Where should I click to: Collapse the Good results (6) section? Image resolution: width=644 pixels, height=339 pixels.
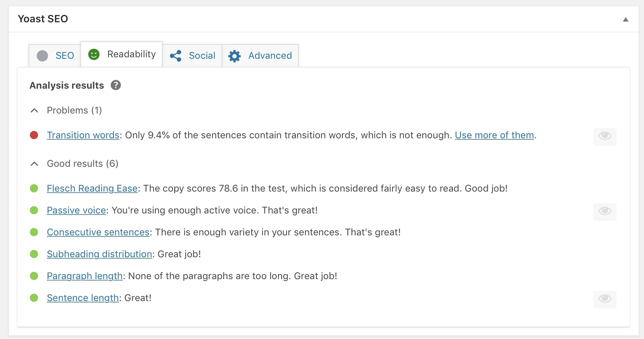click(x=34, y=164)
